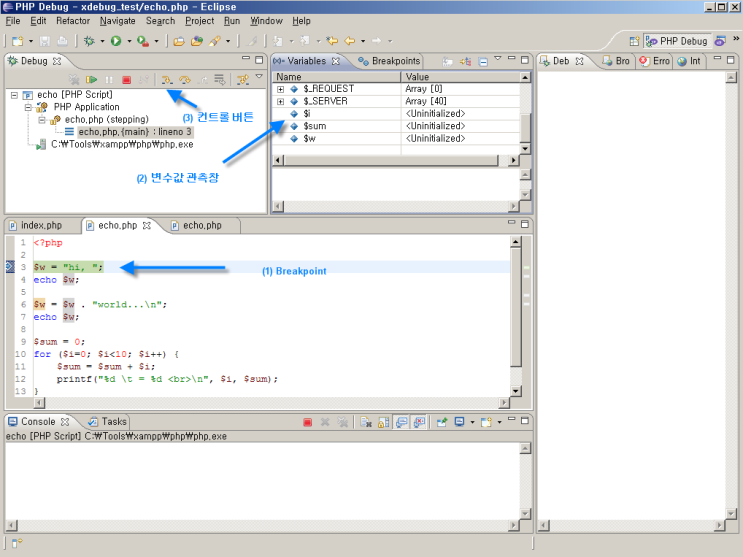Click the Resume button in Debug view
The height and width of the screenshot is (557, 743).
click(x=91, y=79)
